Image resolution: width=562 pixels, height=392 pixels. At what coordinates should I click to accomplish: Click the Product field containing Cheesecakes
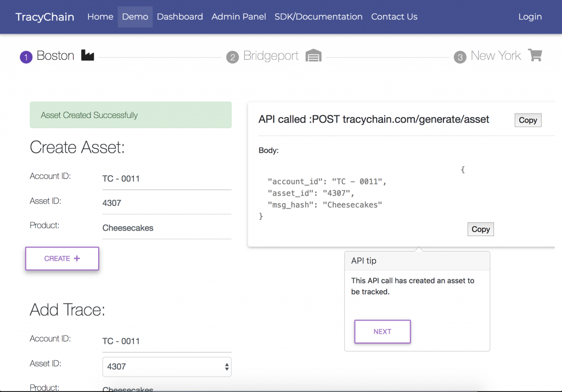pos(167,228)
